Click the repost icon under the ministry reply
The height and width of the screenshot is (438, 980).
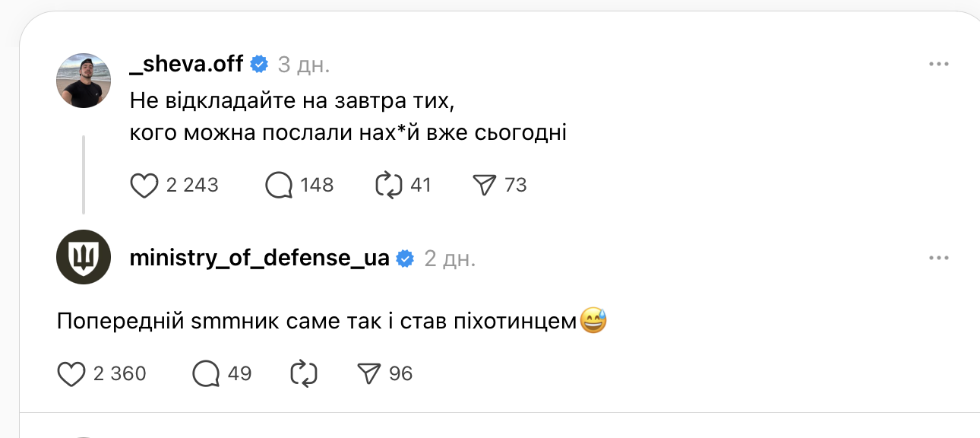pyautogui.click(x=304, y=373)
